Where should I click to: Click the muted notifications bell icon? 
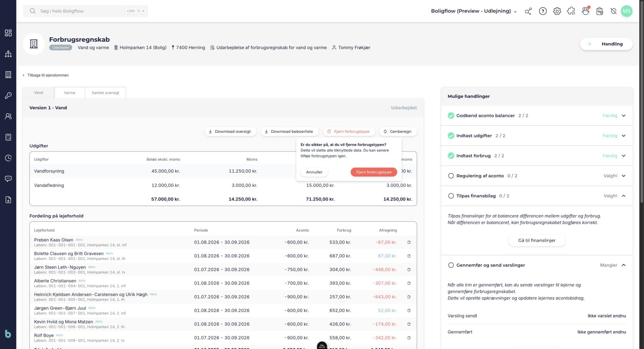pyautogui.click(x=613, y=11)
